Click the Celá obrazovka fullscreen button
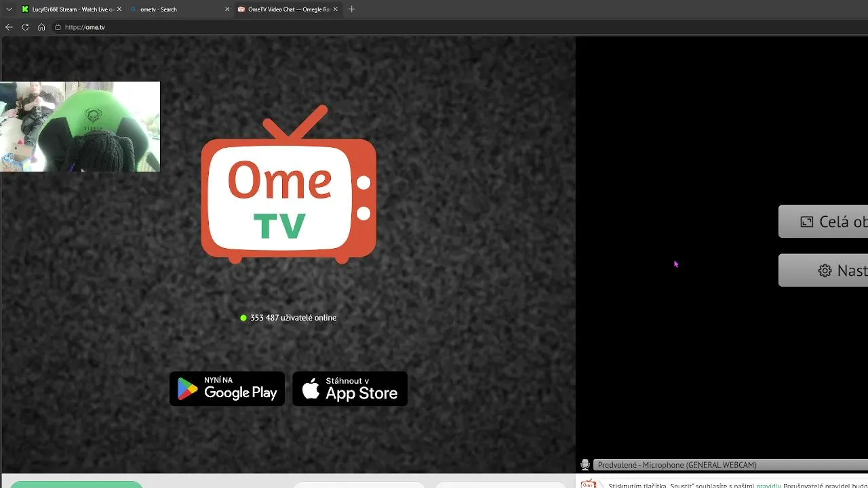 click(x=823, y=222)
